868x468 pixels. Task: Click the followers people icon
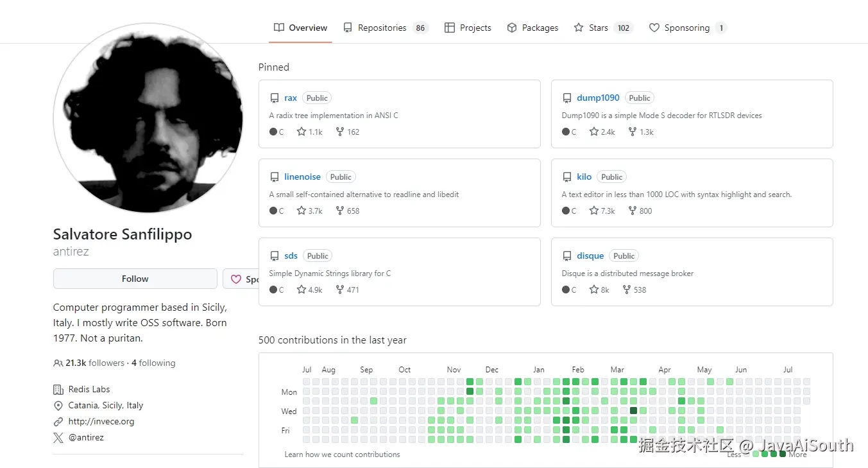click(58, 363)
